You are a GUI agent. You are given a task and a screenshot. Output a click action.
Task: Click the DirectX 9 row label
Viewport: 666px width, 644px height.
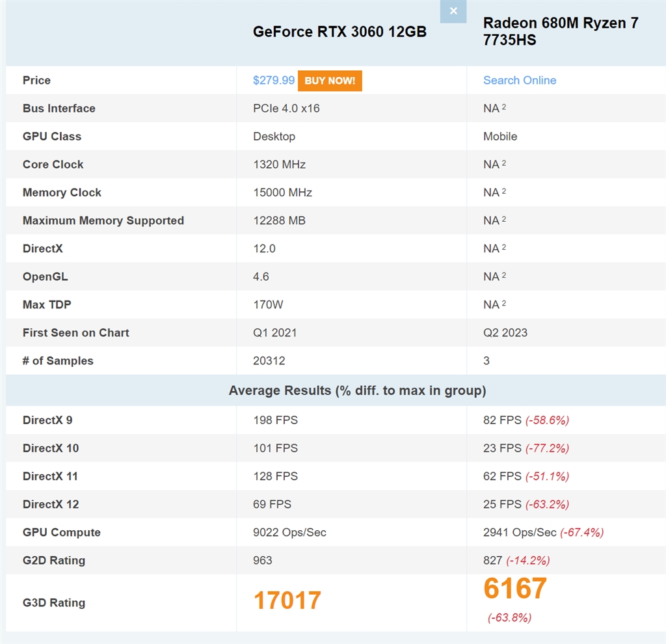coord(47,420)
